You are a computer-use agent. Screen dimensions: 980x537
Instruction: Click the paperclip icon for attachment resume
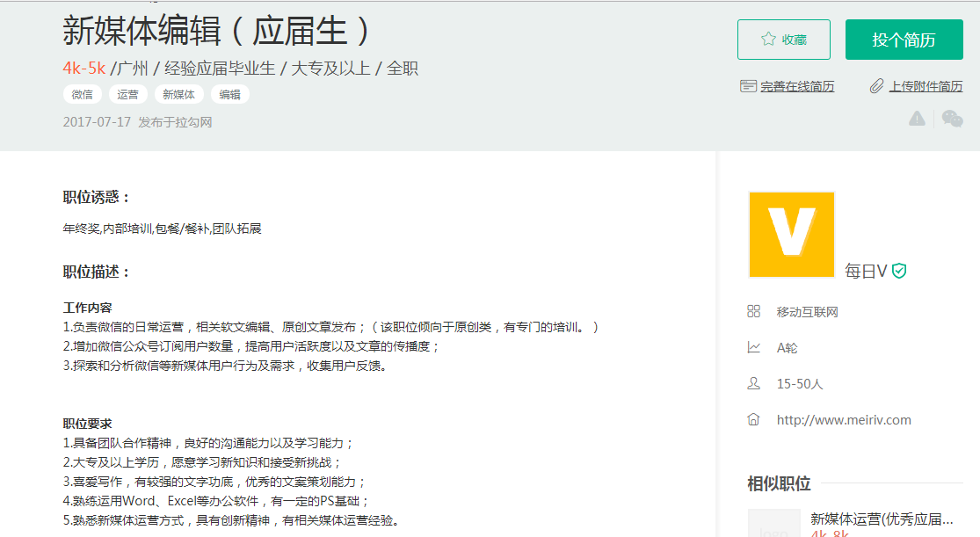pyautogui.click(x=876, y=86)
